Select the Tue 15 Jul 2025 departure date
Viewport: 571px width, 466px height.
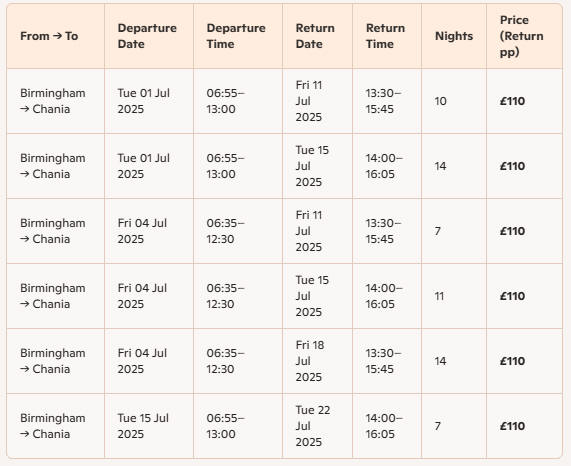coord(143,426)
